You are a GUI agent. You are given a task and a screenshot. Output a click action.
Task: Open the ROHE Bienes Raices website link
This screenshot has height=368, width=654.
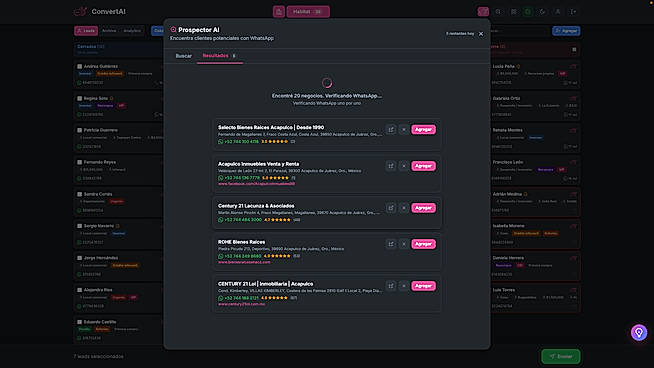click(x=244, y=262)
